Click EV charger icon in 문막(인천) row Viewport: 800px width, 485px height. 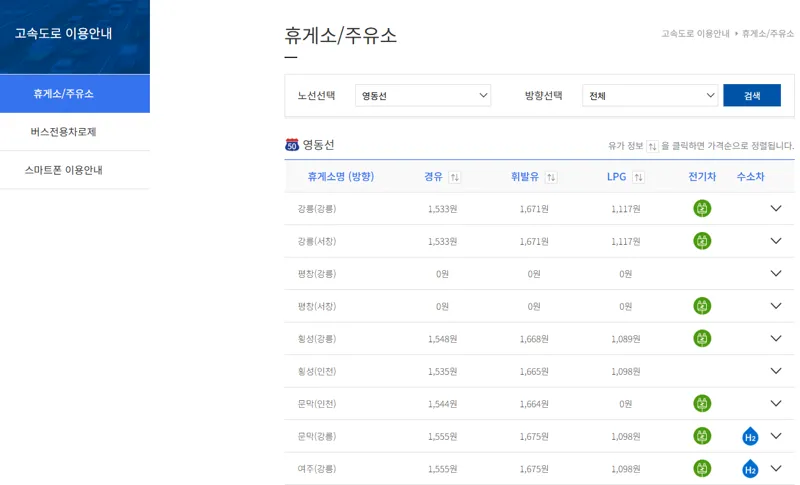[x=702, y=404]
